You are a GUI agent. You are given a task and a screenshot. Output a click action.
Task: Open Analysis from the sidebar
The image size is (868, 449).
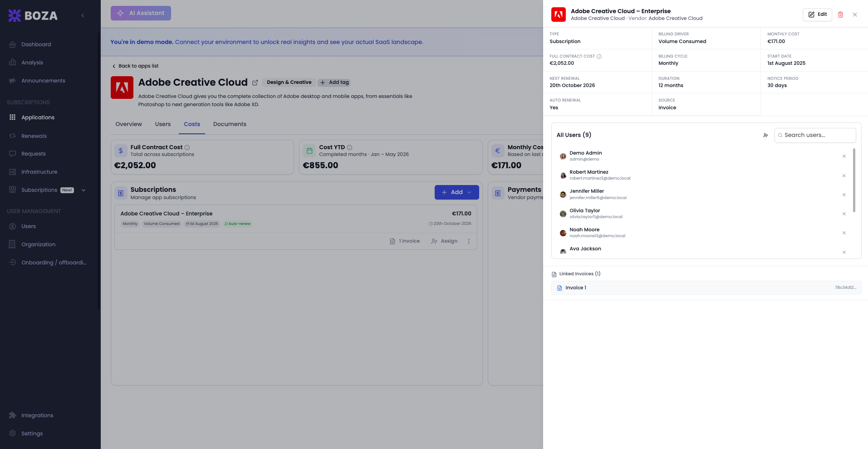32,63
